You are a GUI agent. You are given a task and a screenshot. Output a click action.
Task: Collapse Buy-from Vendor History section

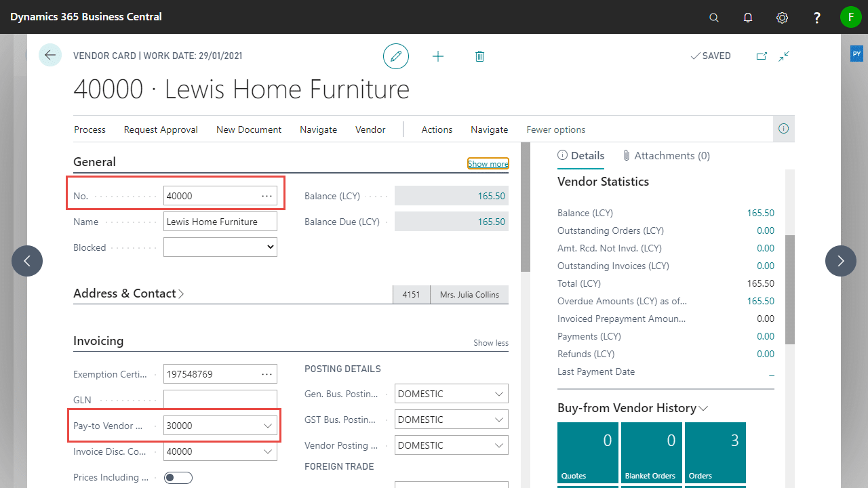(x=632, y=408)
